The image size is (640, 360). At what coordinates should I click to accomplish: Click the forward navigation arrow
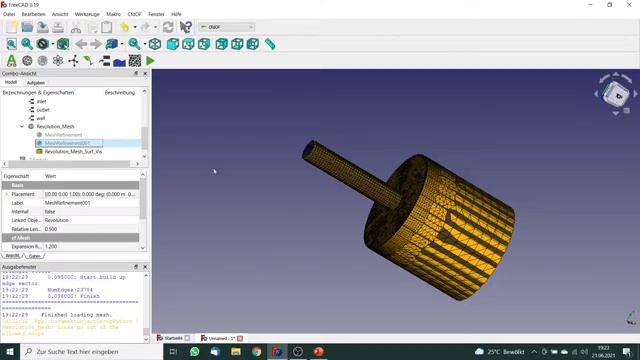96,44
